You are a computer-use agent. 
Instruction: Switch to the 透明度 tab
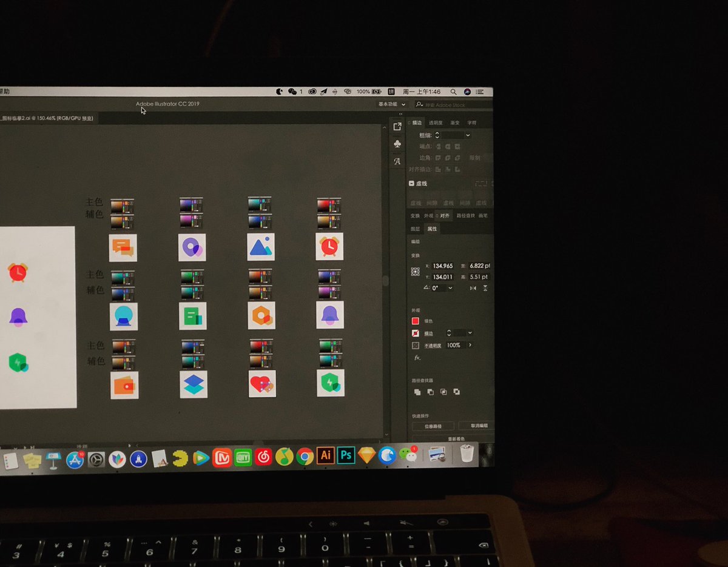point(436,123)
